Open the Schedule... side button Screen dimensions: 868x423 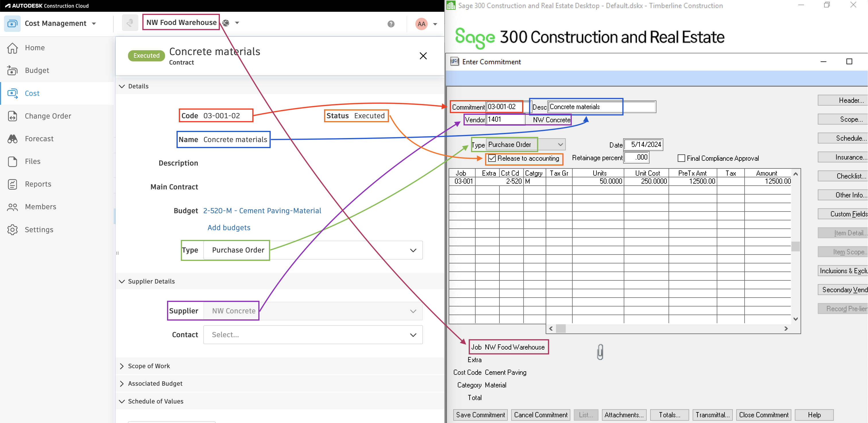(x=843, y=138)
